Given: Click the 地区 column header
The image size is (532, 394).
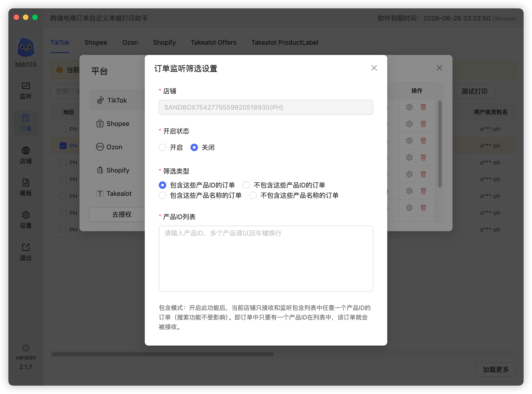Looking at the screenshot, I should [69, 112].
